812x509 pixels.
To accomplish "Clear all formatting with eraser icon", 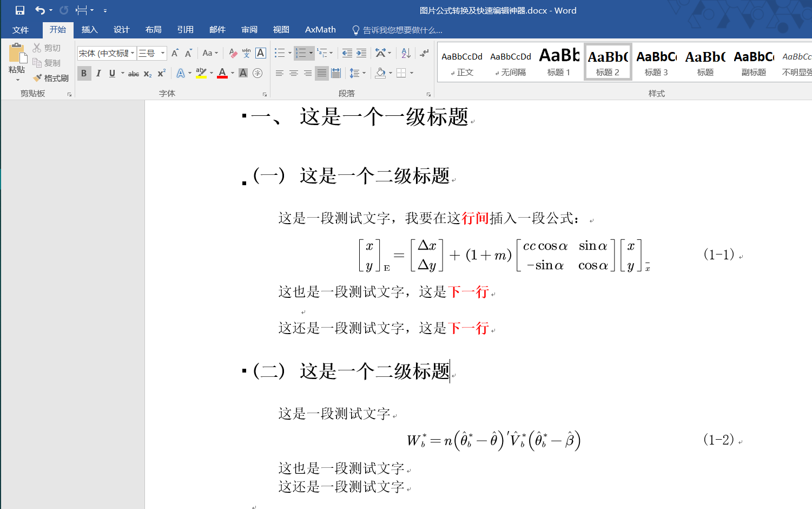I will click(233, 53).
